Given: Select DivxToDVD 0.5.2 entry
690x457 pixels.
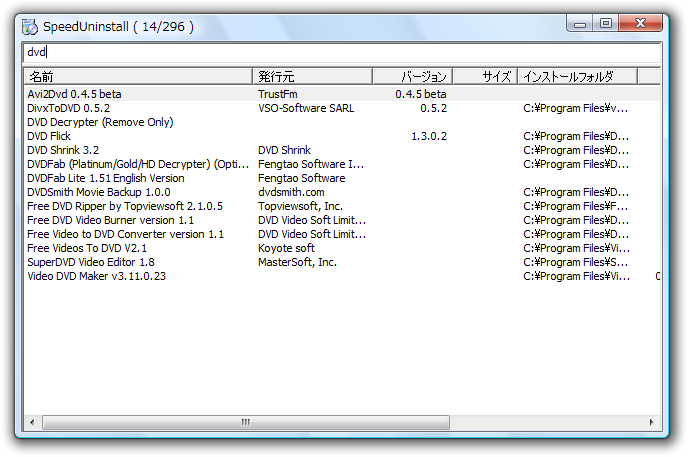Looking at the screenshot, I should (x=69, y=108).
